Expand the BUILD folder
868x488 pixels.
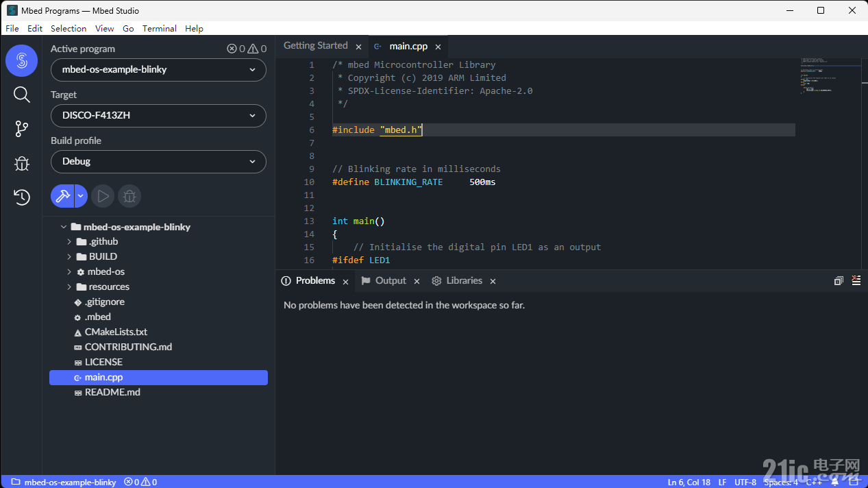[x=69, y=257]
